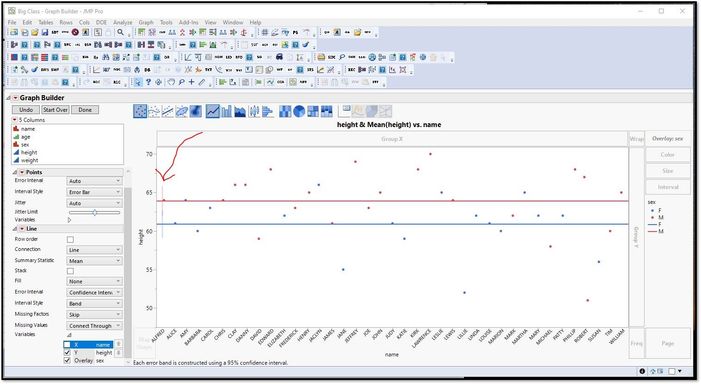Open the Connection Line dropdown
This screenshot has width=701, height=384.
point(94,250)
